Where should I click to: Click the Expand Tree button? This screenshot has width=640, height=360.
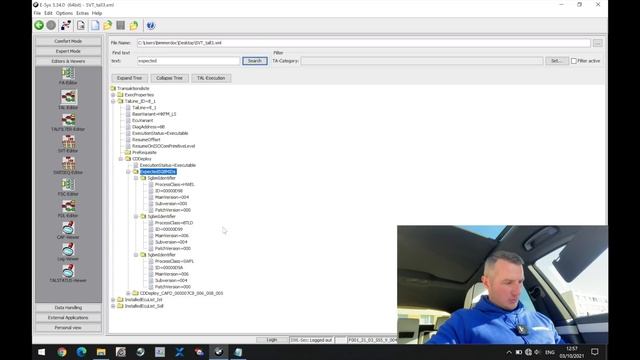129,78
